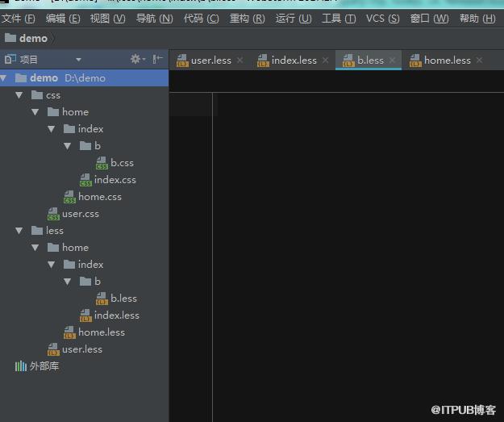Open the 文件 (F) menu
Image resolution: width=504 pixels, height=422 pixels.
click(x=19, y=19)
